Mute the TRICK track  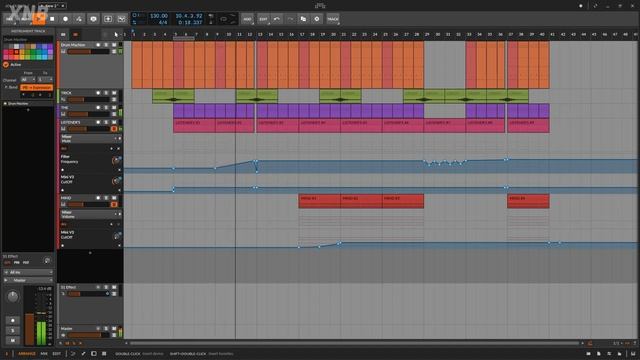(114, 93)
